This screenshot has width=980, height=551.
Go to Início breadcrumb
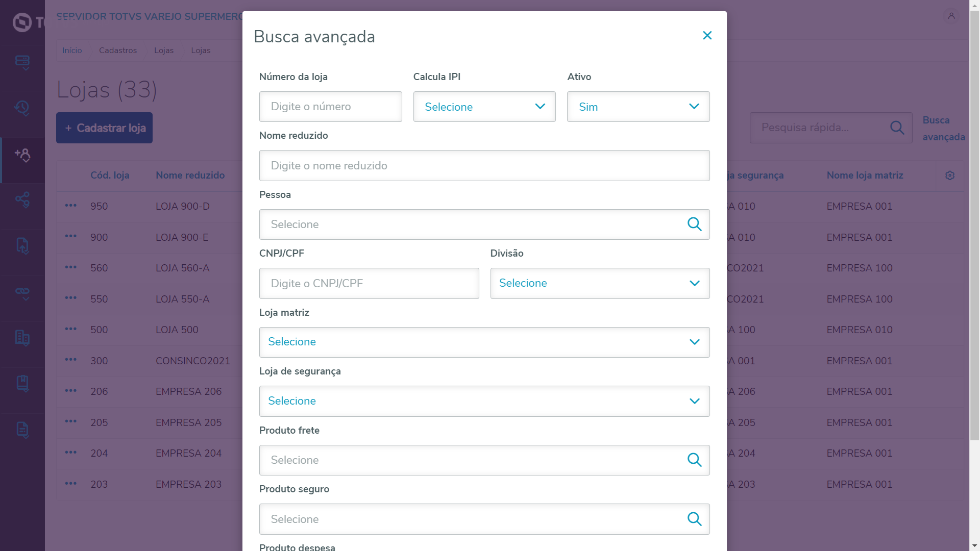click(72, 51)
